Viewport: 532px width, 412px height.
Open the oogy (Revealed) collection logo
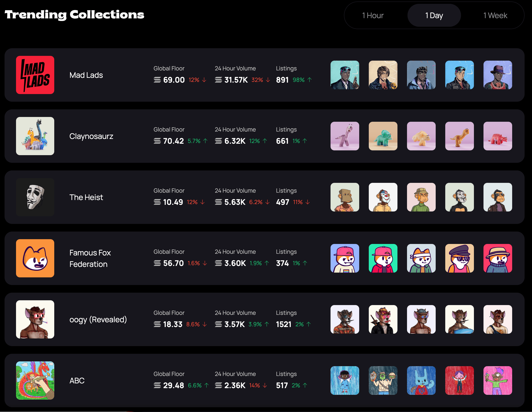click(x=35, y=319)
